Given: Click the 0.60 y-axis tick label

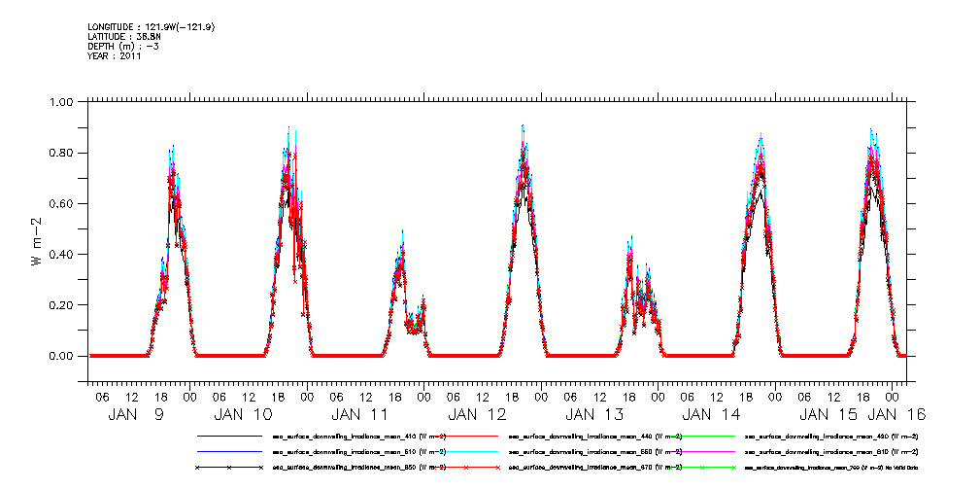Looking at the screenshot, I should 62,203.
